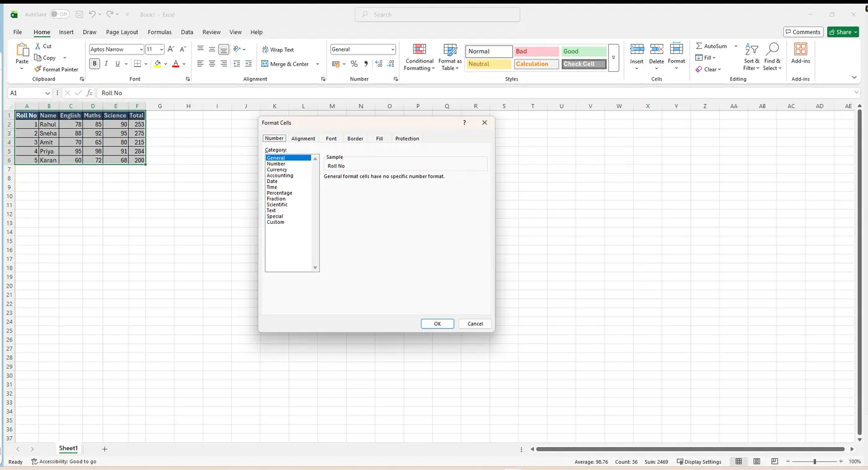The width and height of the screenshot is (868, 470).
Task: Collapse the ribbon chevron
Action: 855,78
